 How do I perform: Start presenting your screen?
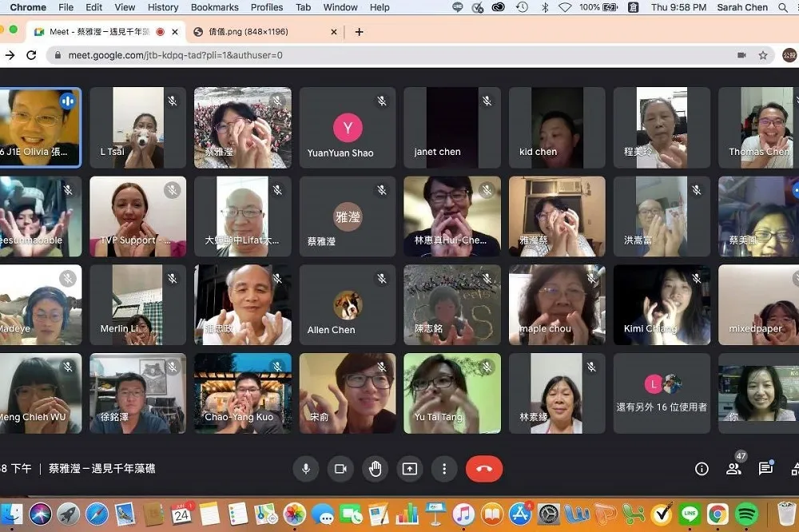pos(410,469)
